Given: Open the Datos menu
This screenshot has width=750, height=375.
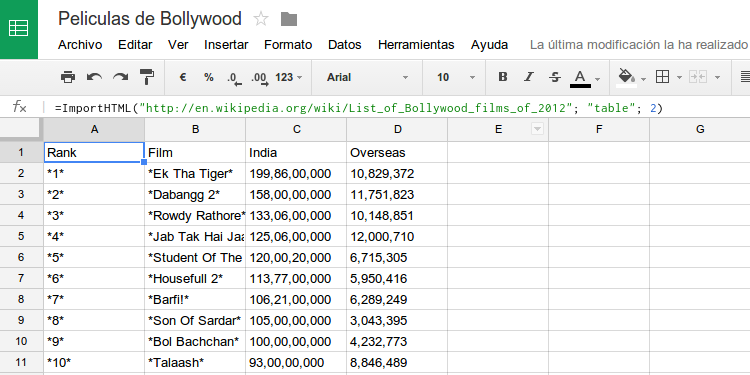Looking at the screenshot, I should 345,45.
